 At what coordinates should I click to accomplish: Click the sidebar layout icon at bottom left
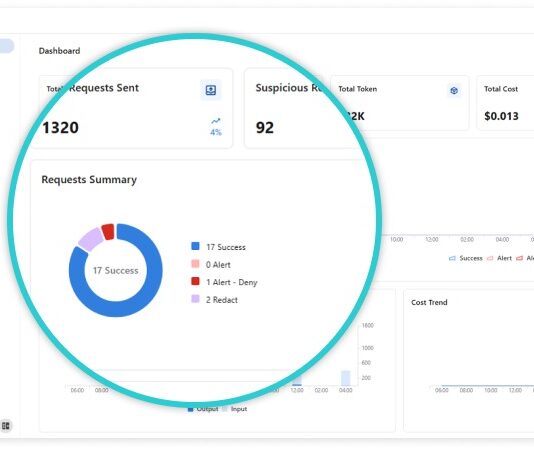(x=6, y=425)
